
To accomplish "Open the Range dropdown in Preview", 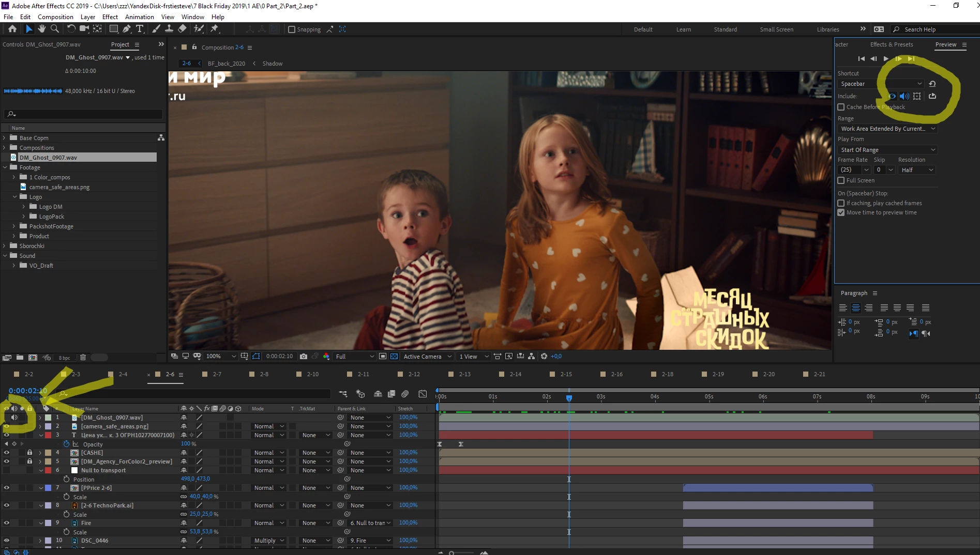I will (x=887, y=129).
